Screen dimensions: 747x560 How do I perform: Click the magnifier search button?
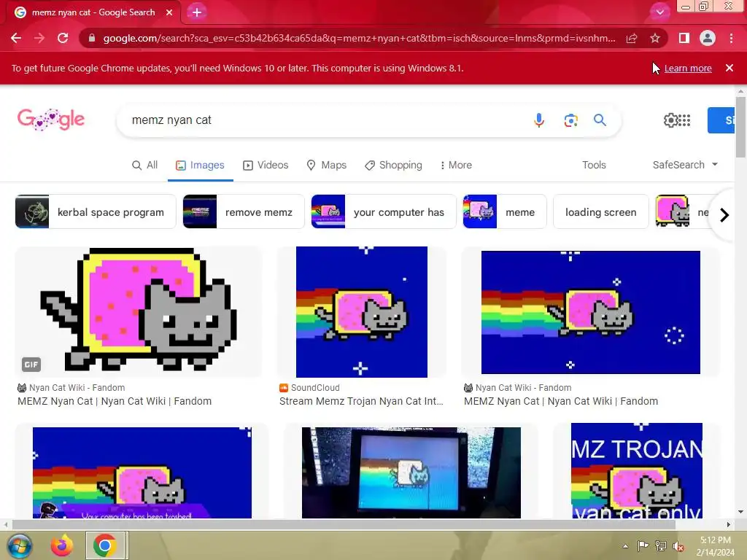pyautogui.click(x=600, y=120)
